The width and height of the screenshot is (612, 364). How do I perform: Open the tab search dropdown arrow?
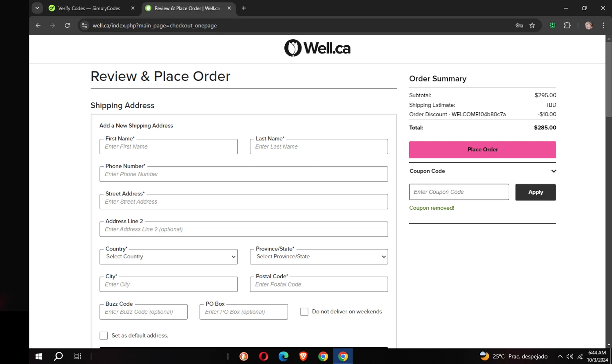(x=37, y=8)
